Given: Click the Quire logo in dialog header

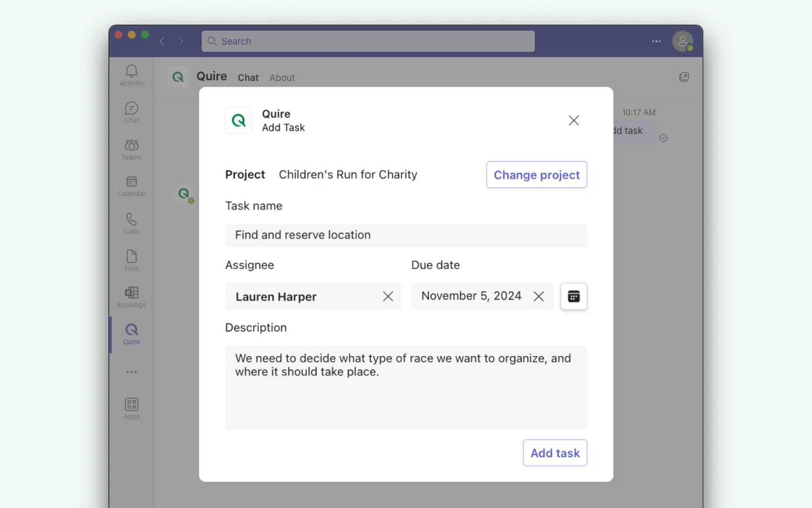Looking at the screenshot, I should pos(239,120).
